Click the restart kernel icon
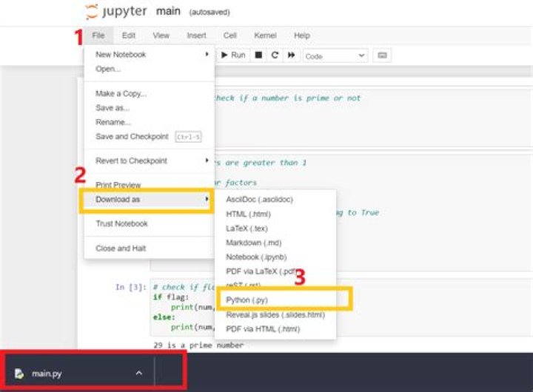533x392 pixels. point(275,55)
